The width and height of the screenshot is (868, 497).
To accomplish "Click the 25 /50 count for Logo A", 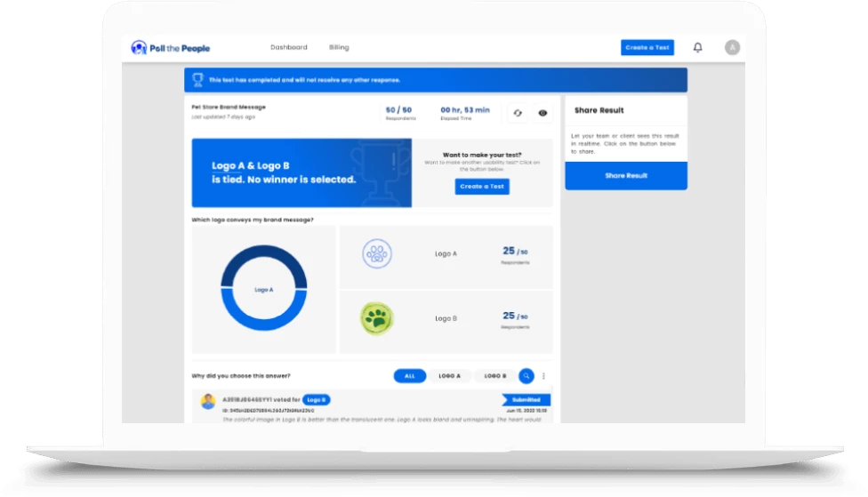I will click(515, 252).
